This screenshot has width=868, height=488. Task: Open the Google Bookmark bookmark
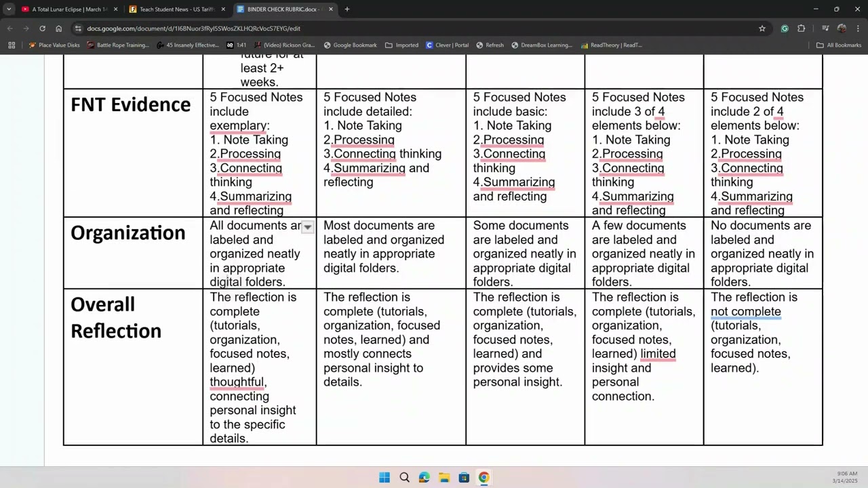tap(350, 45)
